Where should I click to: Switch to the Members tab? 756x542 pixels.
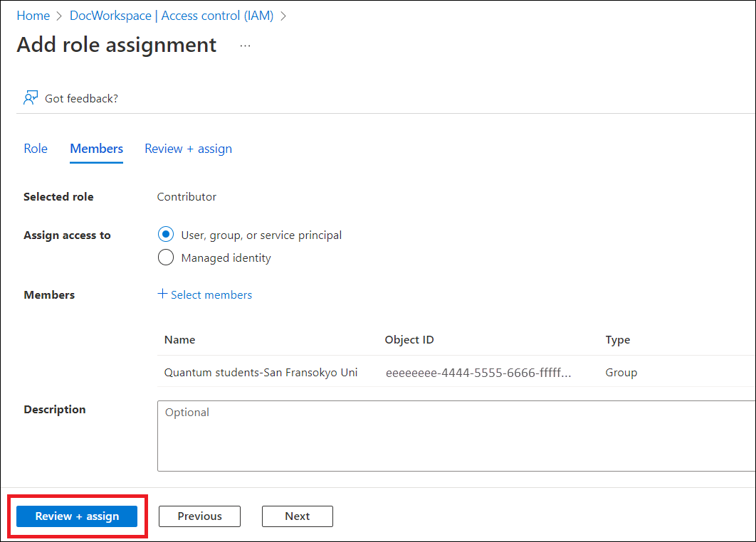(x=96, y=149)
